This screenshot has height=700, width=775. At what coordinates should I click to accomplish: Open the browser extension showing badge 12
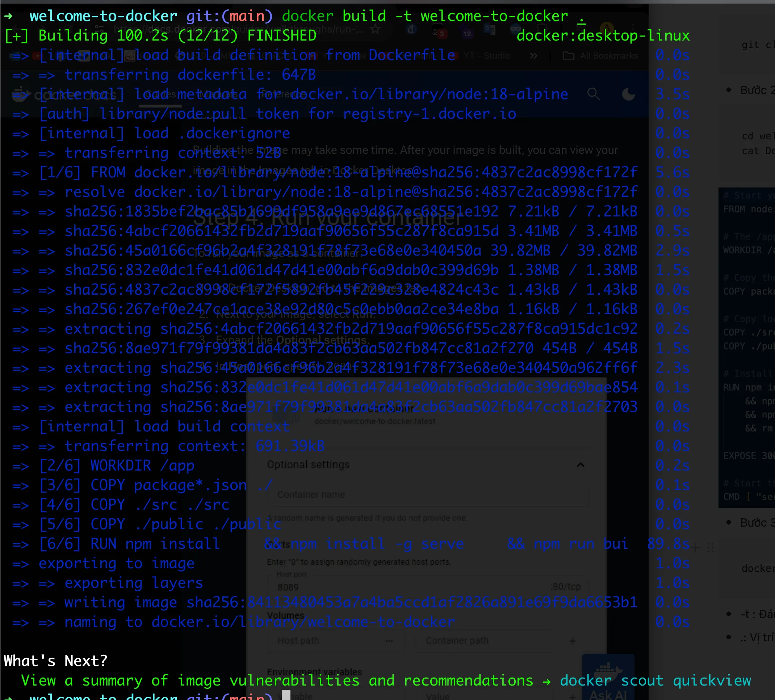click(466, 31)
